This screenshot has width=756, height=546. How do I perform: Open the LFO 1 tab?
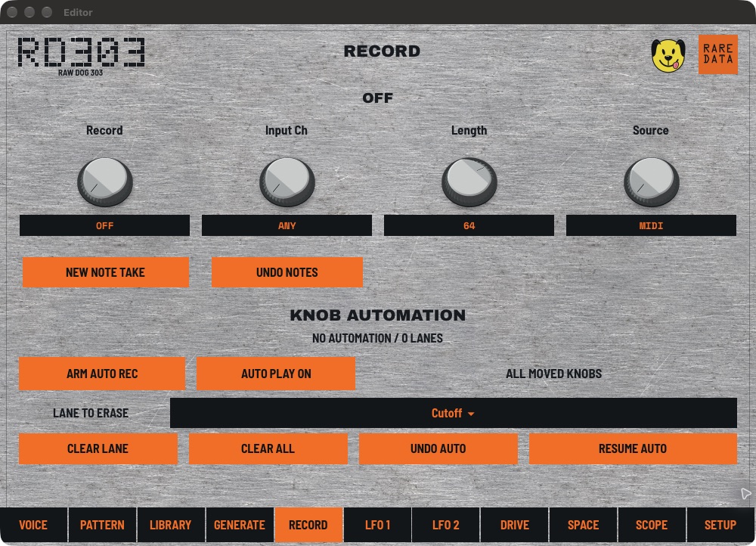[x=377, y=525]
